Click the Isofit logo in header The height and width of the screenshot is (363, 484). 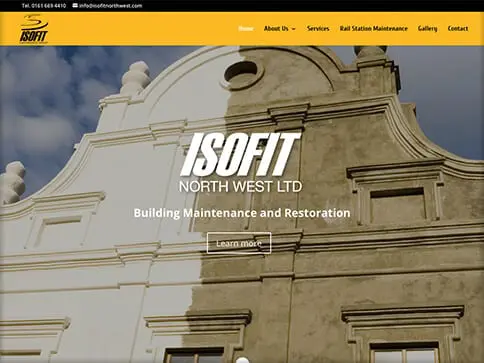(34, 29)
